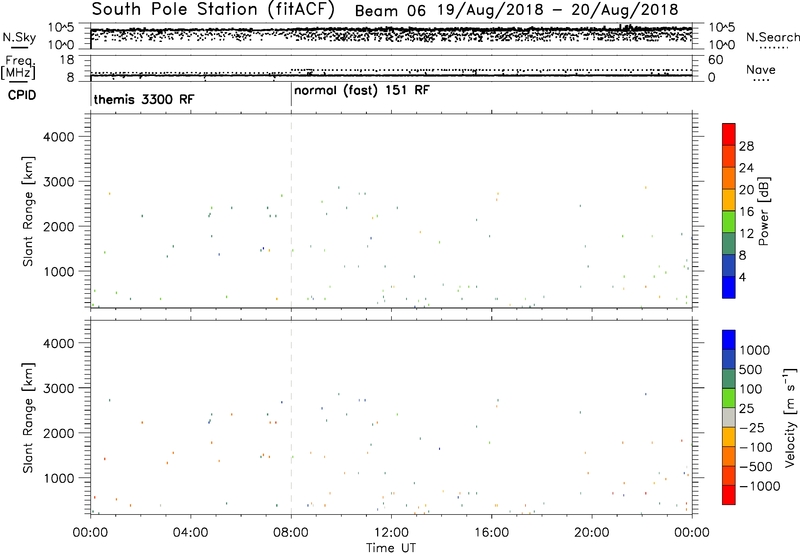Click the 'normal (fast) 151 RF' CPID text

pos(362,91)
